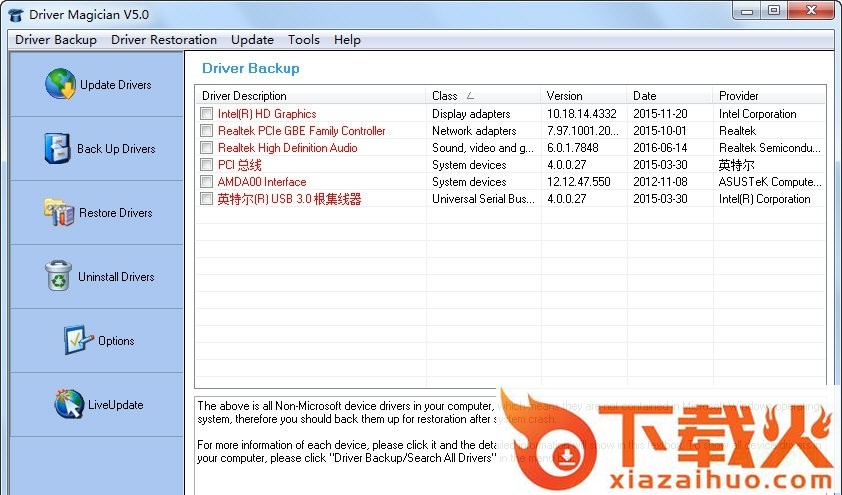Screen dimensions: 842x495
Task: Click the date 2016-06-14 cell
Action: (660, 148)
